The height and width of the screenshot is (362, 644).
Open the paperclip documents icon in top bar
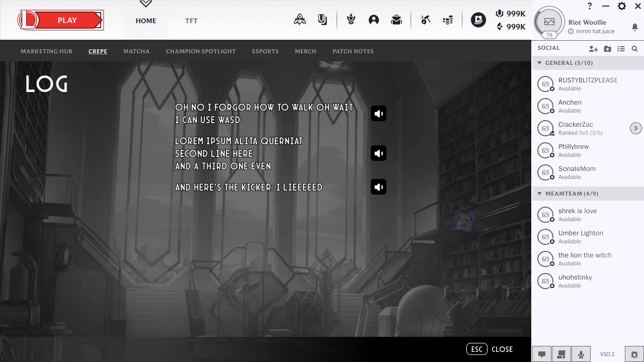pos(323,20)
